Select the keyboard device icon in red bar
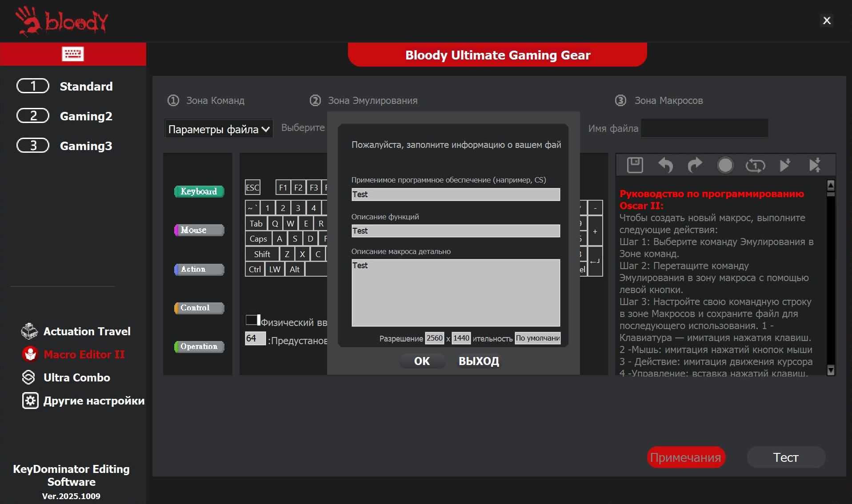 pos(73,54)
